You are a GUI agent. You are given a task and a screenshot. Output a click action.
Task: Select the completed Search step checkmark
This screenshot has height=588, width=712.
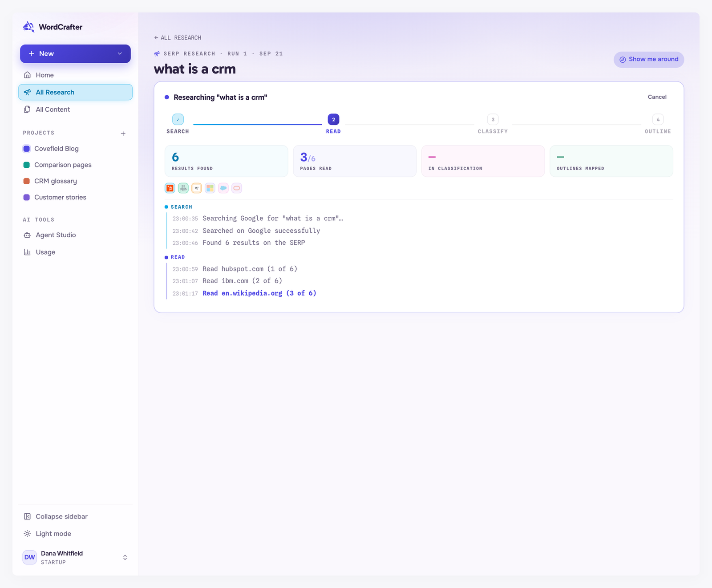pyautogui.click(x=178, y=119)
